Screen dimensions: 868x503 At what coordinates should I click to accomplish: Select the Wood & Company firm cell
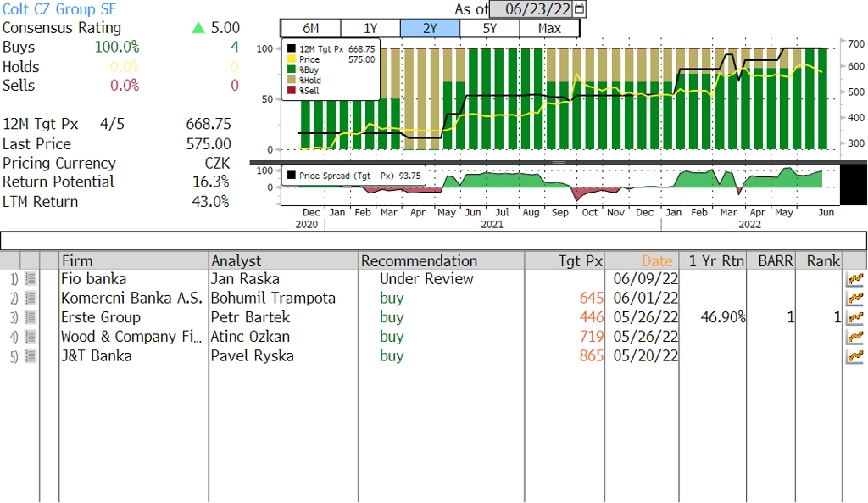pos(131,336)
